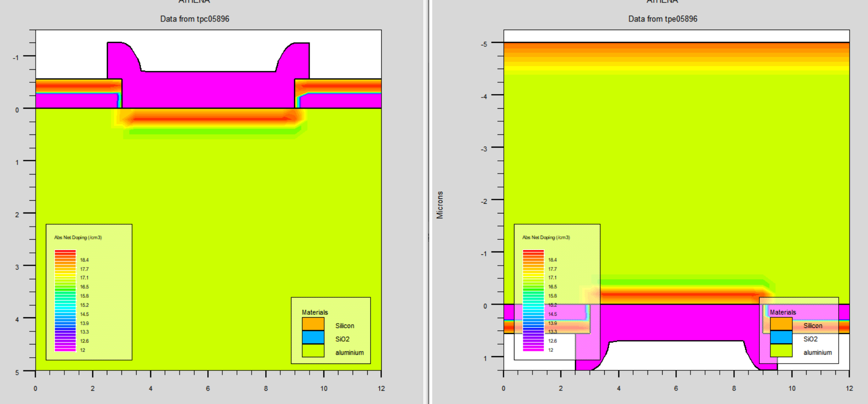This screenshot has height=404, width=868.
Task: Click the y-axis "3" tick label in left plot
Action: 17,267
